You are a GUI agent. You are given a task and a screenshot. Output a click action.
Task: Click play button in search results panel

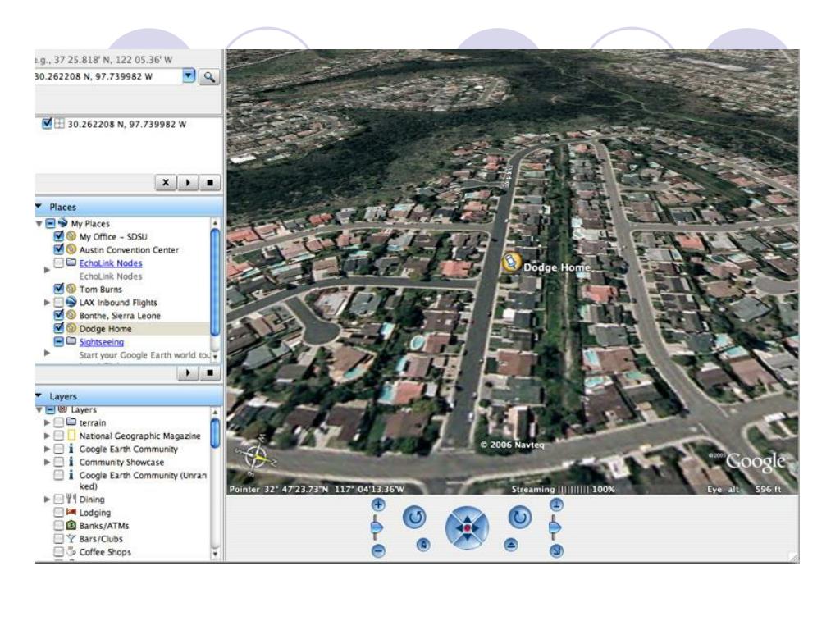click(188, 182)
